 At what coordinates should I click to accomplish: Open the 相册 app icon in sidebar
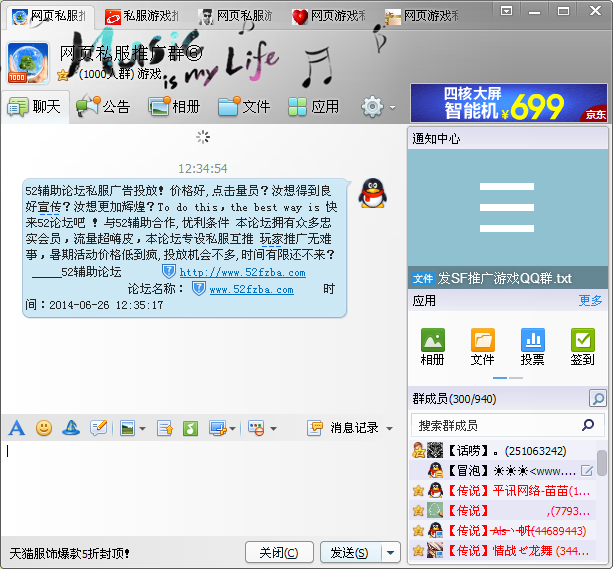(432, 347)
